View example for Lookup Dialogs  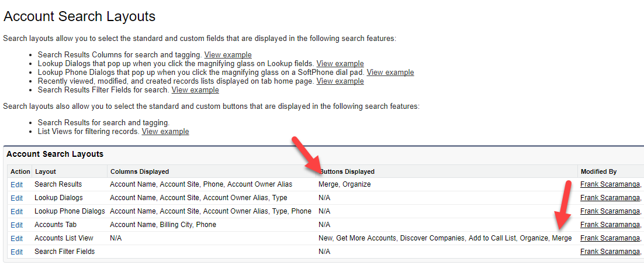coord(340,64)
